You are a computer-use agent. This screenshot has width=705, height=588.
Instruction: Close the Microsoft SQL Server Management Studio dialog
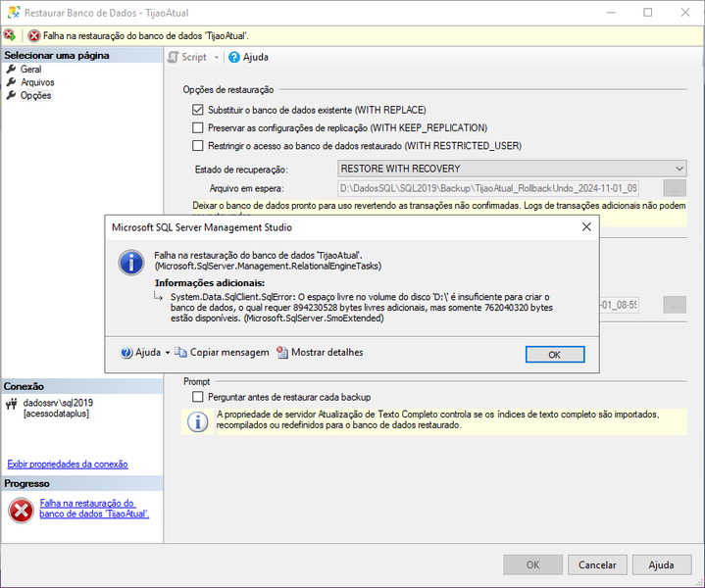[x=586, y=227]
